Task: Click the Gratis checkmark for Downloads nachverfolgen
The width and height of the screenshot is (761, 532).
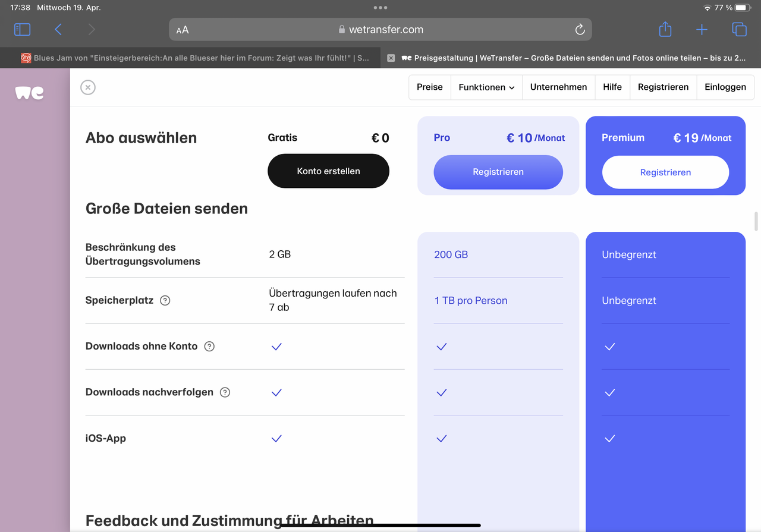Action: click(276, 392)
